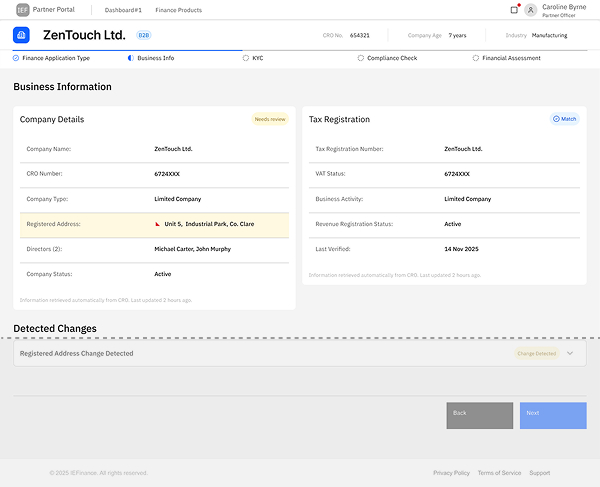Viewport: 600px width, 487px height.
Task: Click the Partner Officer role label
Action: pyautogui.click(x=559, y=15)
